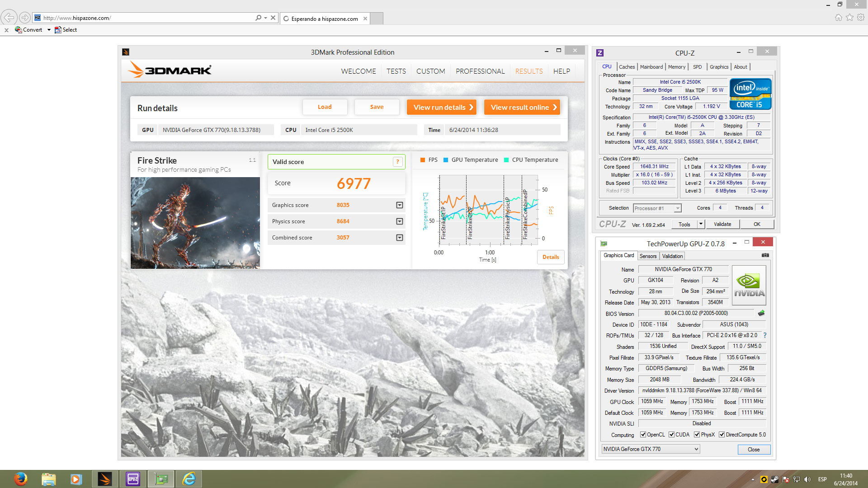Click the browser back arrow button

(x=9, y=18)
